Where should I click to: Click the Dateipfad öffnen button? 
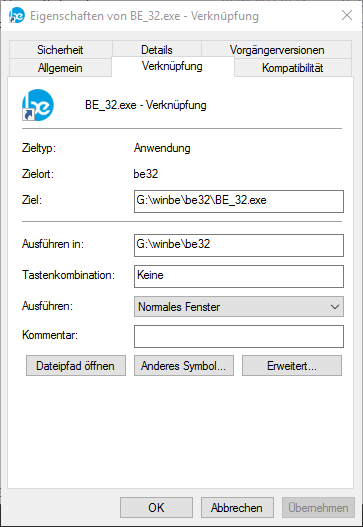point(76,366)
